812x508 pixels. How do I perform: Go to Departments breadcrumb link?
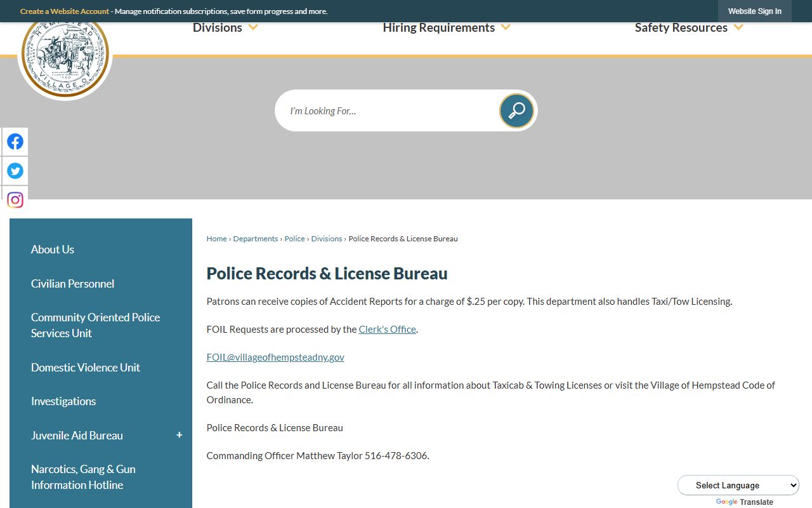(256, 239)
